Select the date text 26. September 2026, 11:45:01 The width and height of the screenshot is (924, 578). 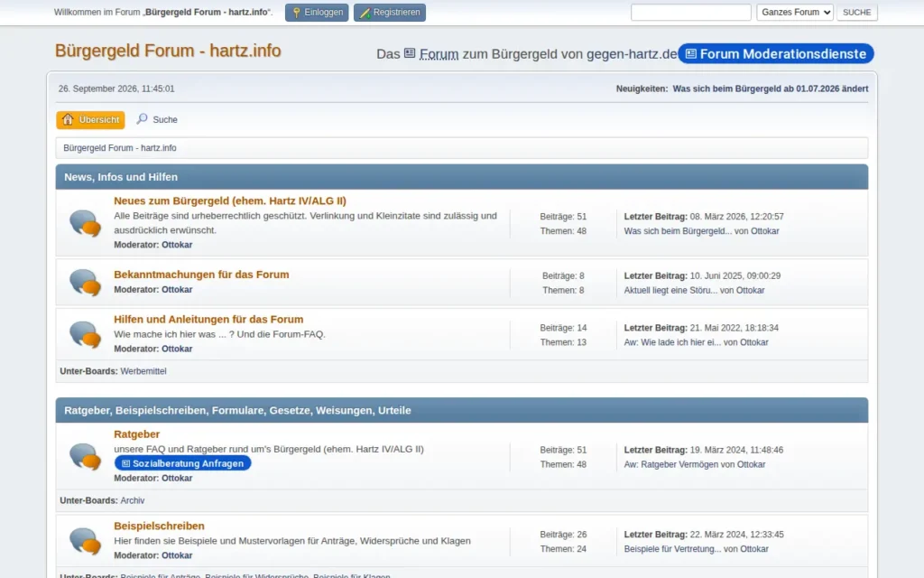[x=116, y=89]
